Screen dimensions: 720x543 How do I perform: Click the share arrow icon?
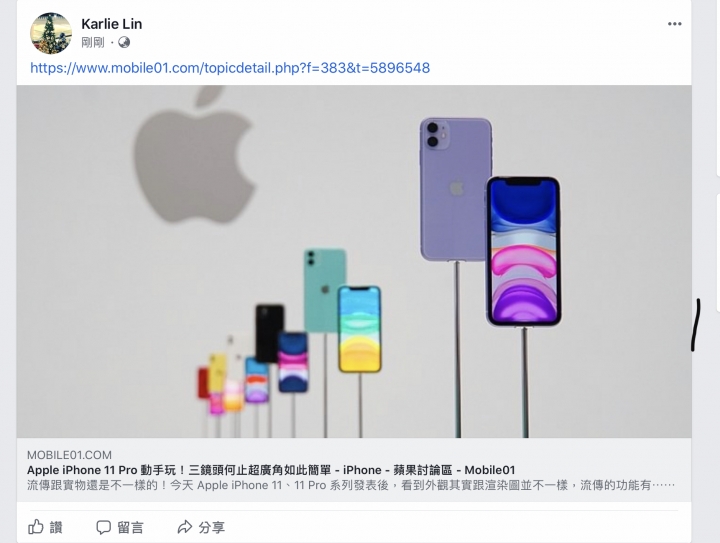click(185, 527)
